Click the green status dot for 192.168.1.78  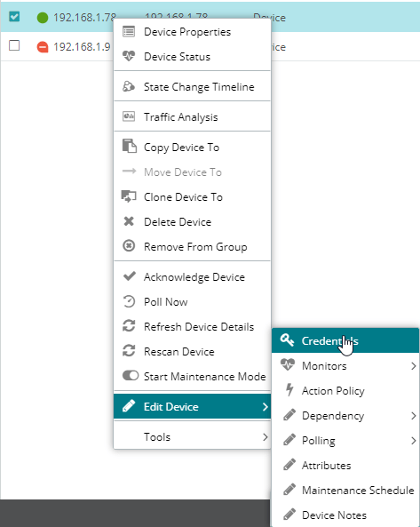point(43,18)
